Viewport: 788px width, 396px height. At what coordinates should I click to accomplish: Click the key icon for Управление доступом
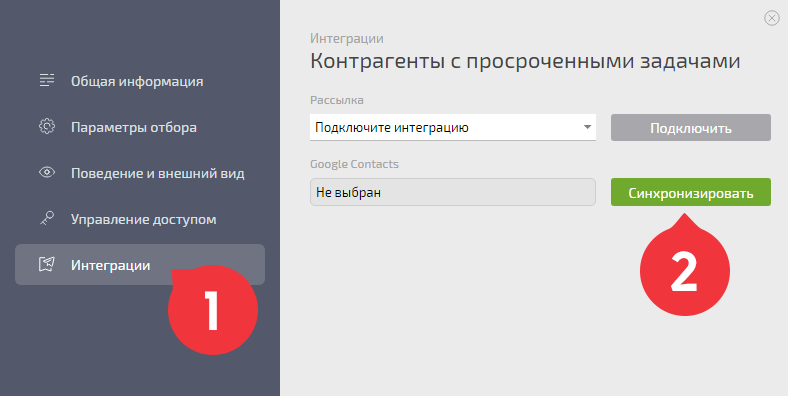tap(47, 219)
